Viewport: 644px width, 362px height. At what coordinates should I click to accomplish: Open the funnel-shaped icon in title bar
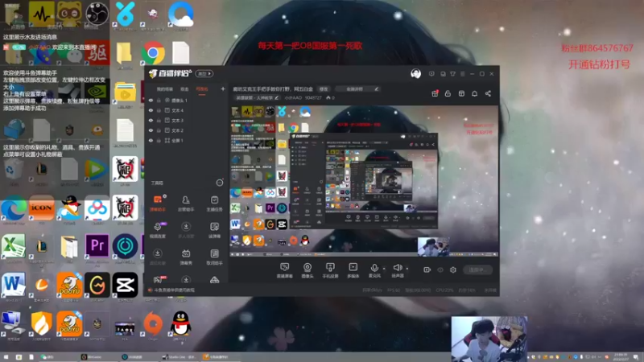click(x=452, y=74)
